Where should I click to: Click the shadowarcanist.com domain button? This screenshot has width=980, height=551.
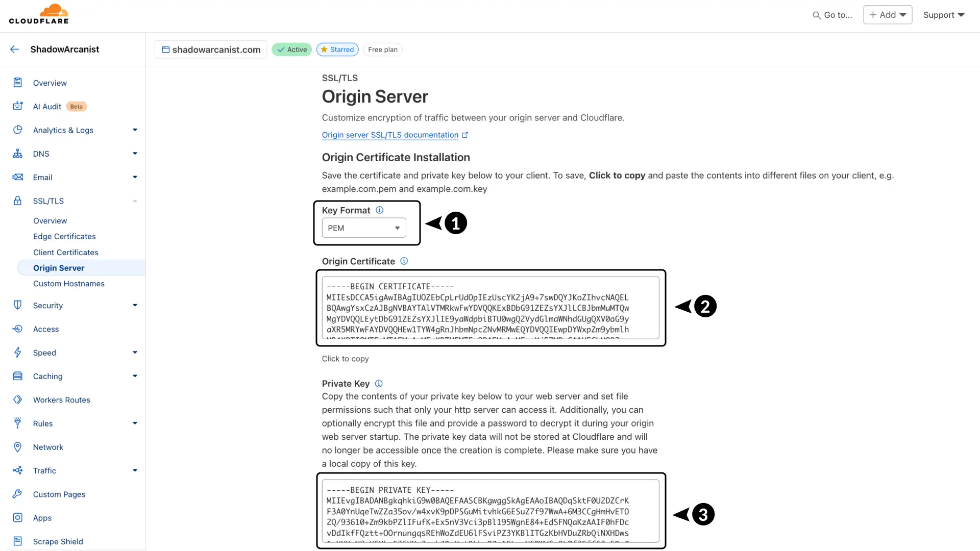click(211, 49)
